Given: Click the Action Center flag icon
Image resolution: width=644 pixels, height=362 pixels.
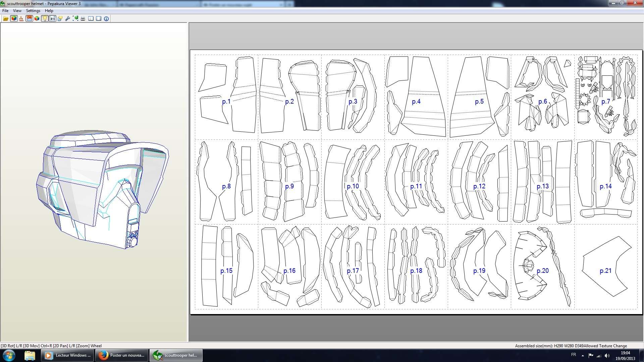Looking at the screenshot, I should click(591, 355).
